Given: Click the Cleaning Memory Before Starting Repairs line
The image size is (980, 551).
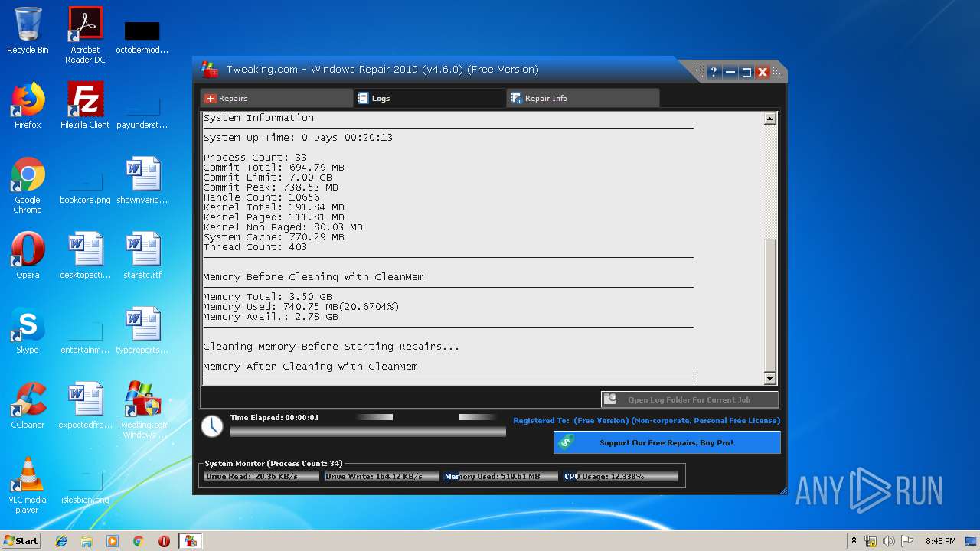Looking at the screenshot, I should [x=332, y=347].
